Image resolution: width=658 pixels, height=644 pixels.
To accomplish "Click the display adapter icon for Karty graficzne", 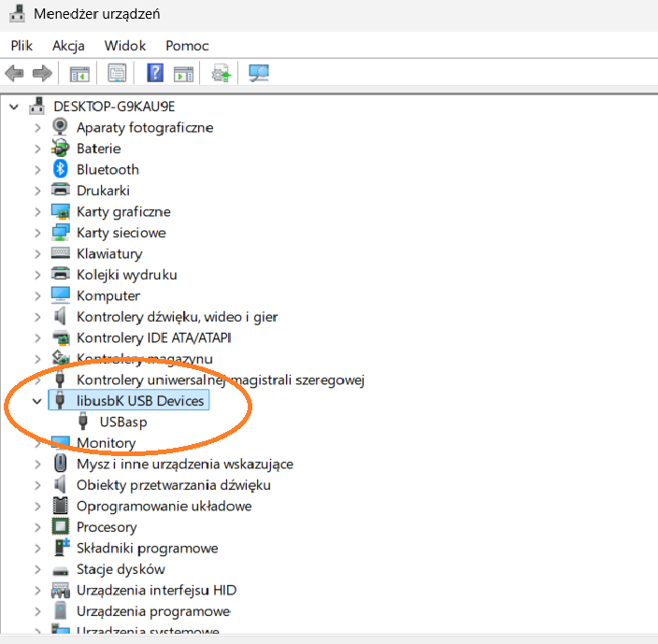I will pyautogui.click(x=60, y=211).
